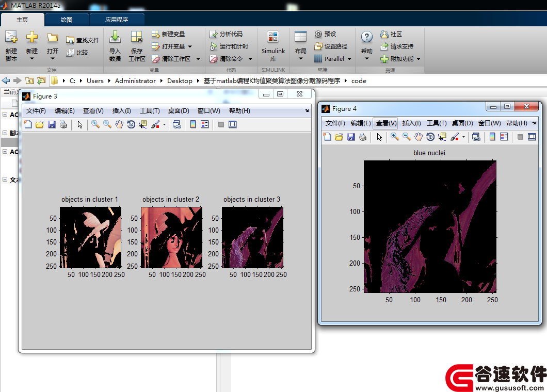Expand the Open (打开) dropdown arrow
This screenshot has width=547, height=392.
[52, 59]
